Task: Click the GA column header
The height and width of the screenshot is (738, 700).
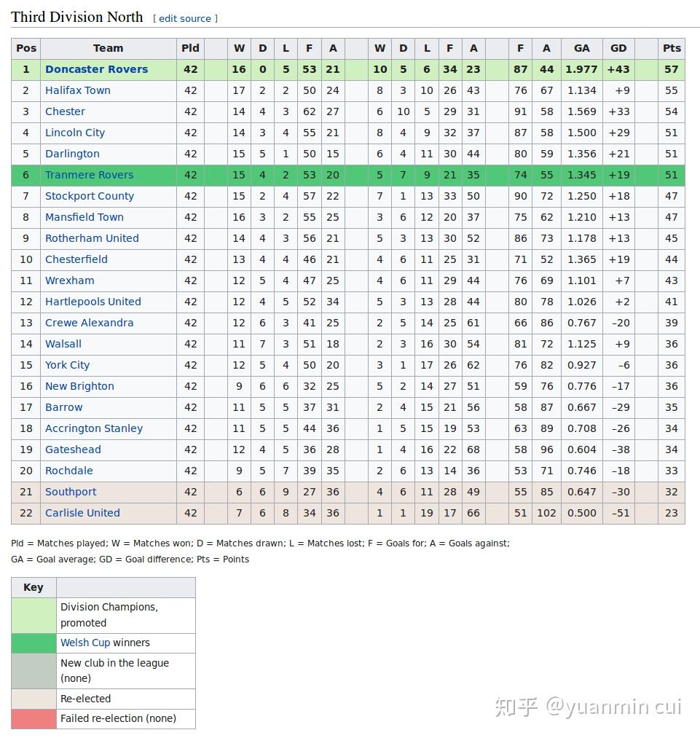Action: [x=581, y=48]
